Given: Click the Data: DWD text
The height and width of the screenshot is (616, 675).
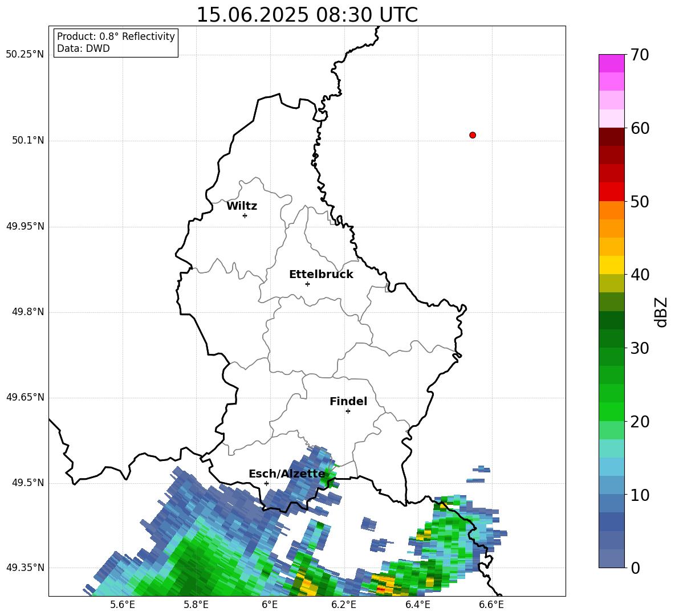Looking at the screenshot, I should (x=83, y=48).
